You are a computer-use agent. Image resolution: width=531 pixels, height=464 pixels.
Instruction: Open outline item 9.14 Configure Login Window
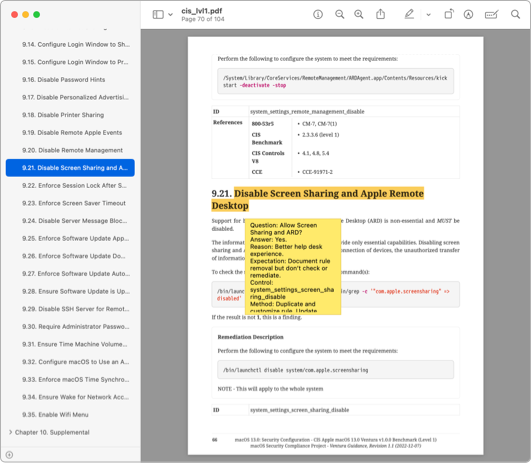click(76, 44)
